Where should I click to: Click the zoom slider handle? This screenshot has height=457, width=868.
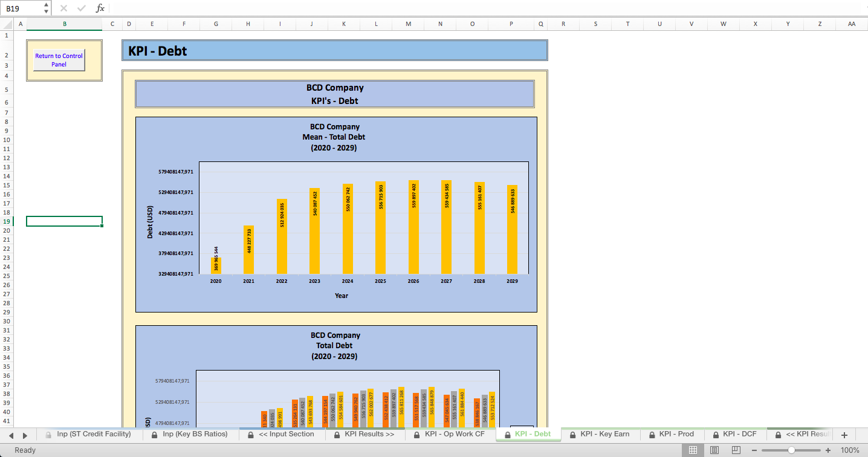point(791,450)
